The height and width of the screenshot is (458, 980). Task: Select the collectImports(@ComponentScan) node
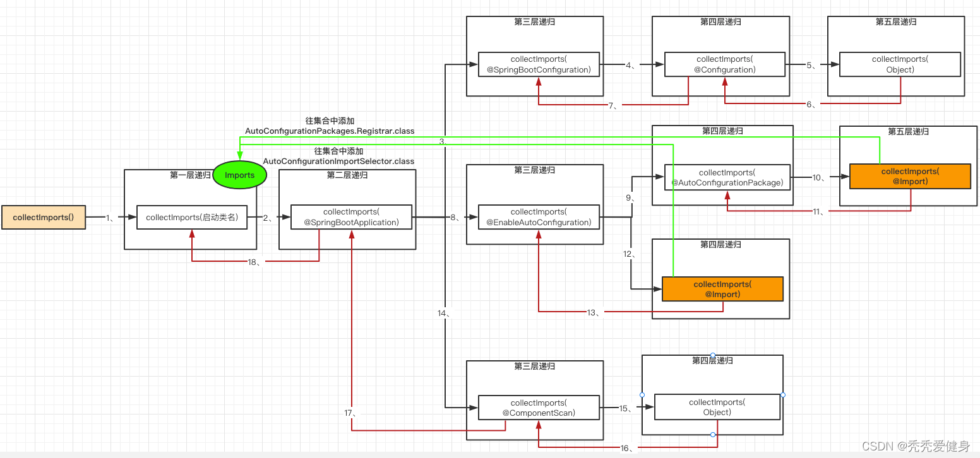point(538,408)
